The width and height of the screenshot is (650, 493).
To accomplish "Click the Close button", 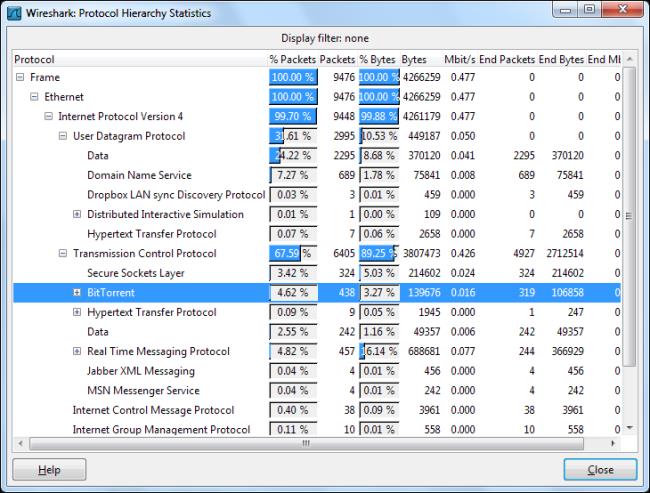I will point(600,469).
